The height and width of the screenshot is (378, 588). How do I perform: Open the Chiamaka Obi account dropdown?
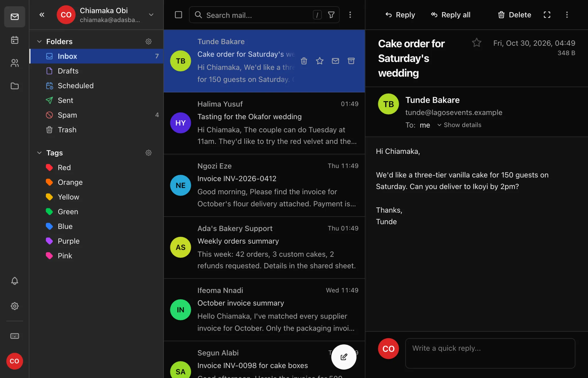(x=151, y=15)
